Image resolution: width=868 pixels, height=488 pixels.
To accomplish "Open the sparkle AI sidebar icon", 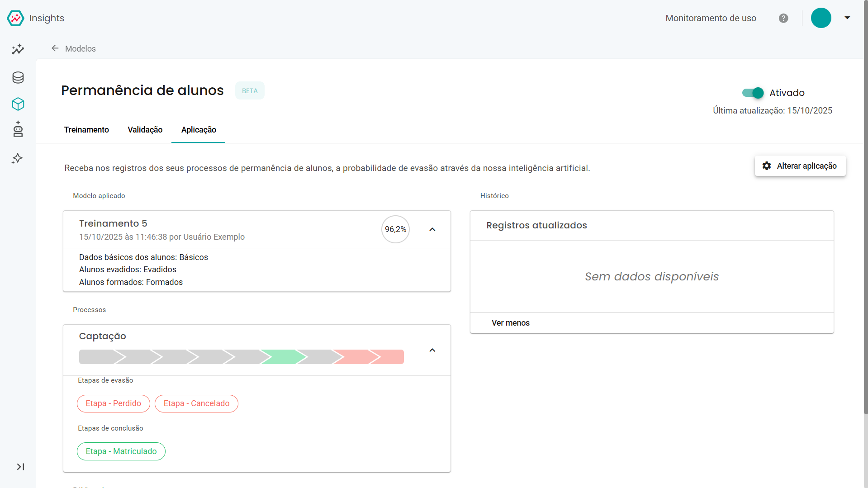I will click(17, 158).
